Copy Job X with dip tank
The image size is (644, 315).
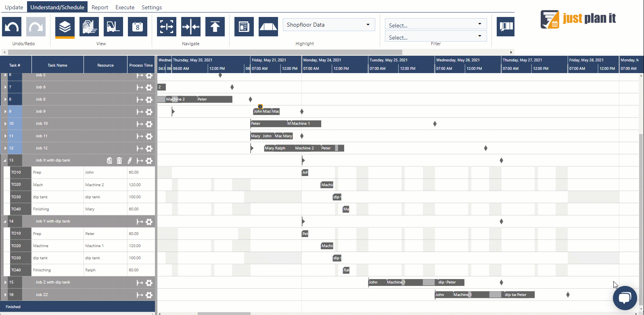click(109, 161)
